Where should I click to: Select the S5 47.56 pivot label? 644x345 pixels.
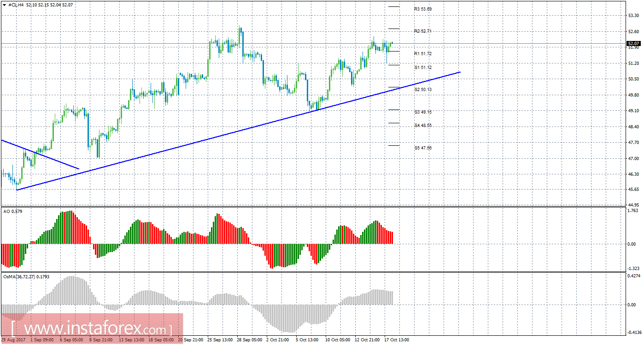(423, 148)
